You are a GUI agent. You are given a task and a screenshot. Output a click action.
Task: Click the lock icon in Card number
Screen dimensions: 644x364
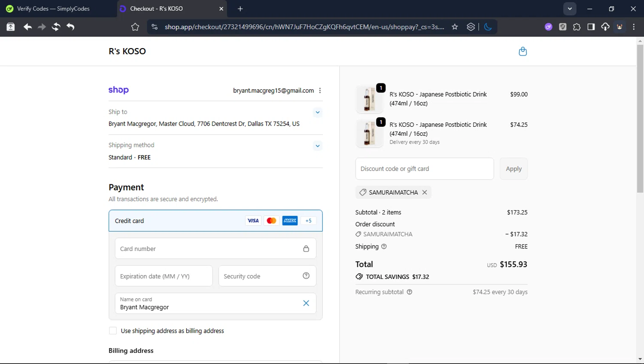click(306, 249)
